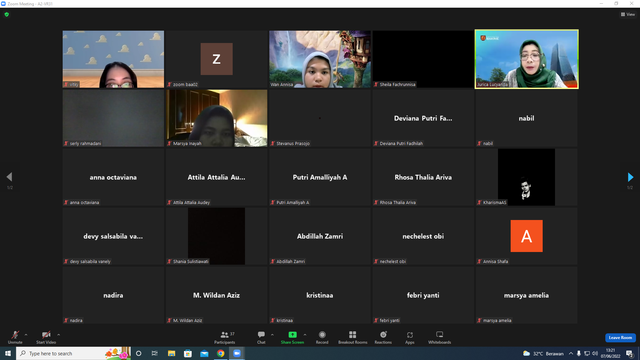Click the Zoom icon on the taskbar
The height and width of the screenshot is (360, 640).
[237, 353]
